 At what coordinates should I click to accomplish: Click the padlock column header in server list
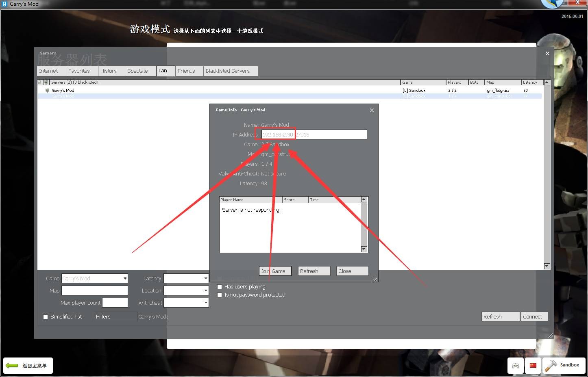(39, 82)
